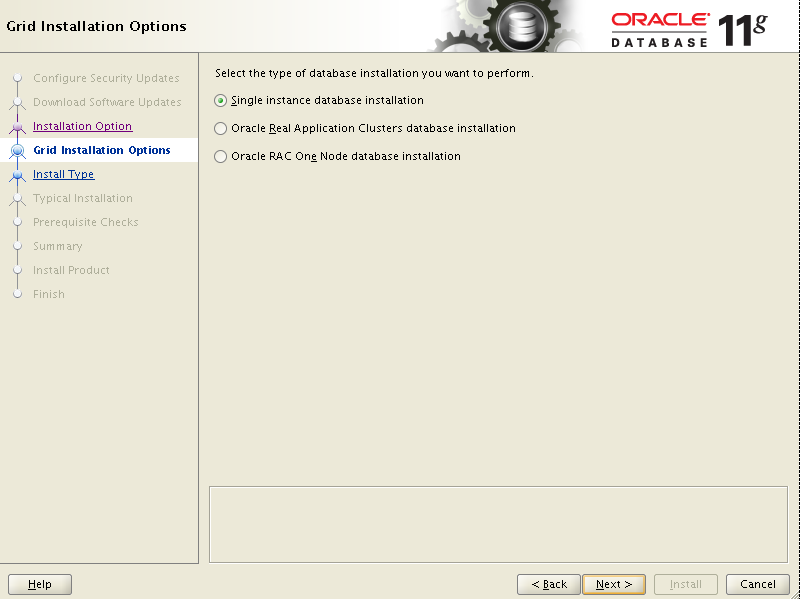Select Oracle RAC One Node database installation
This screenshot has height=599, width=800.
221,156
